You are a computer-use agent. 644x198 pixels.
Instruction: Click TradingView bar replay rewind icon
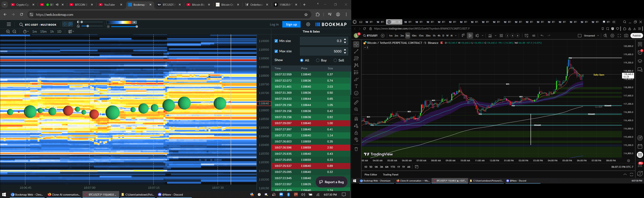(534, 36)
